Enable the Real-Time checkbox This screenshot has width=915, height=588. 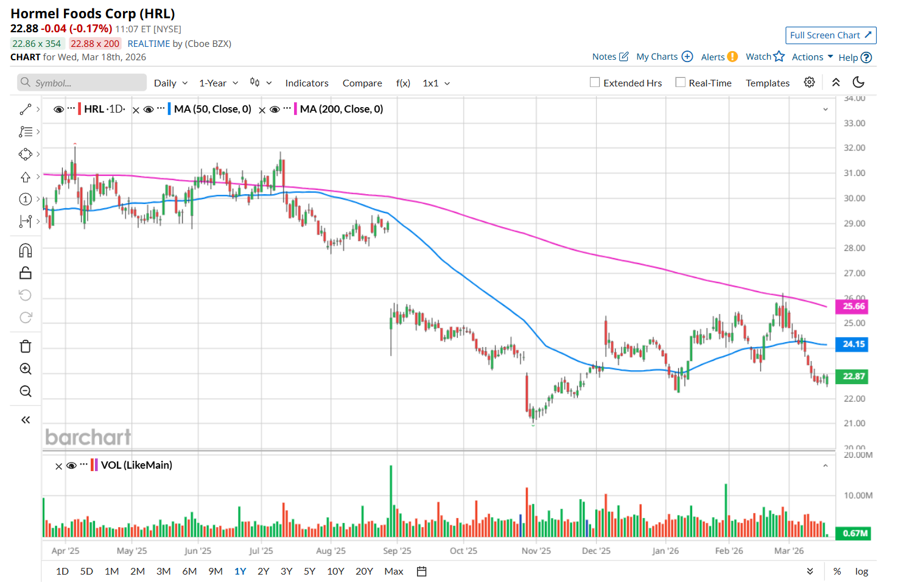click(x=681, y=82)
